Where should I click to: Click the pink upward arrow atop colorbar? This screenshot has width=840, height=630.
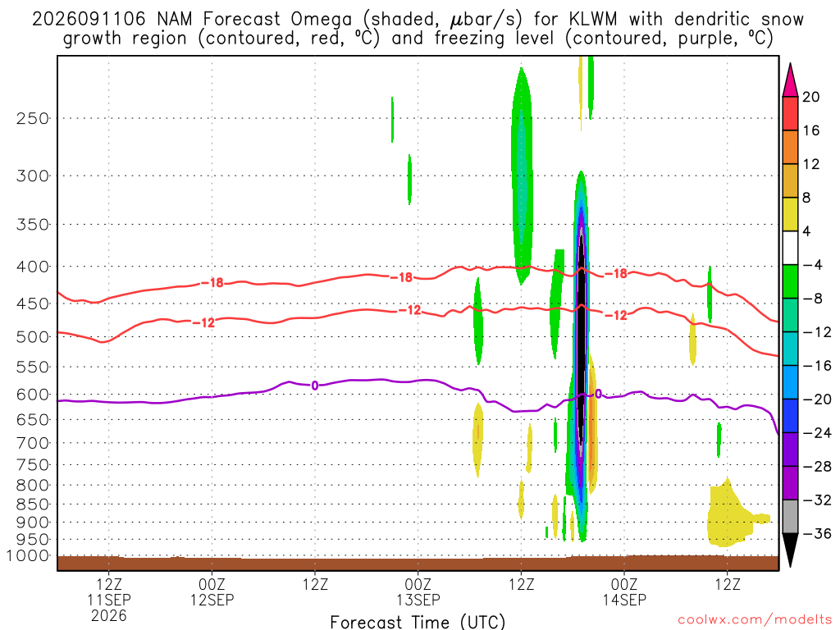click(790, 80)
